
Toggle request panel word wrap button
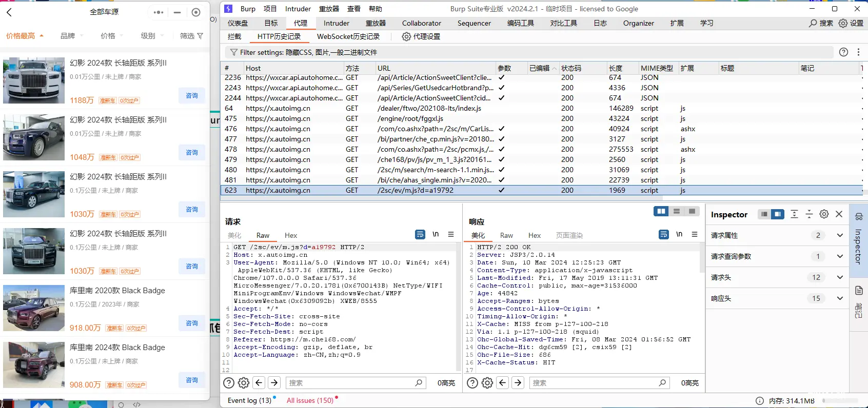tap(420, 234)
